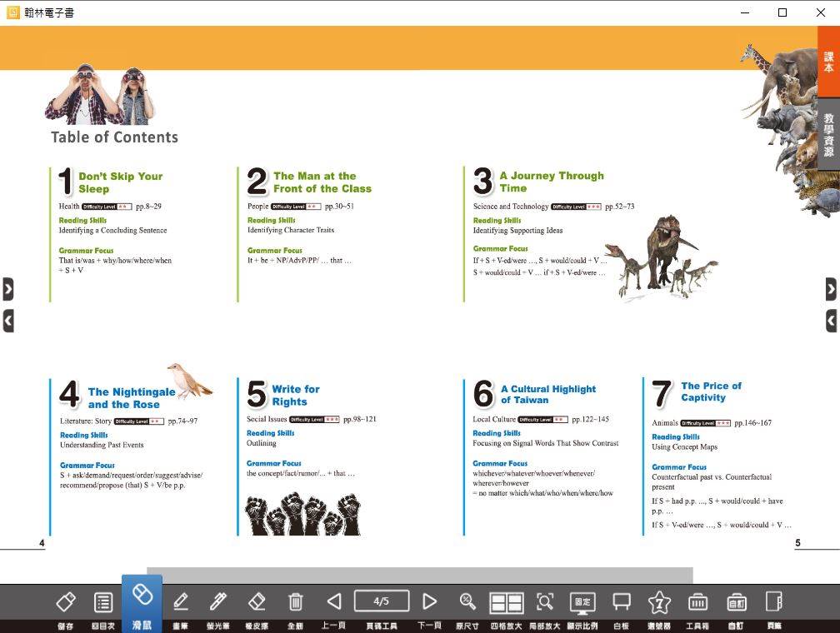Select the 滑鼠 mouse tool

click(x=142, y=604)
